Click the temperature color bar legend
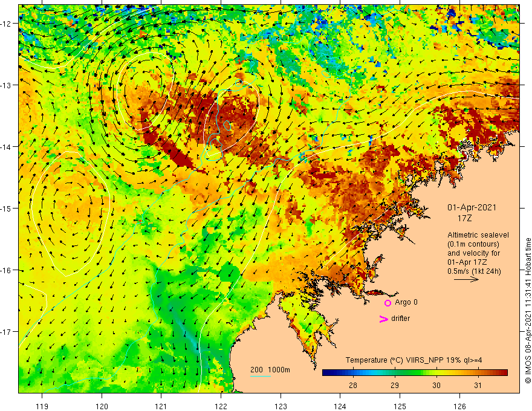Screen dimensions: 532x411 415,373
